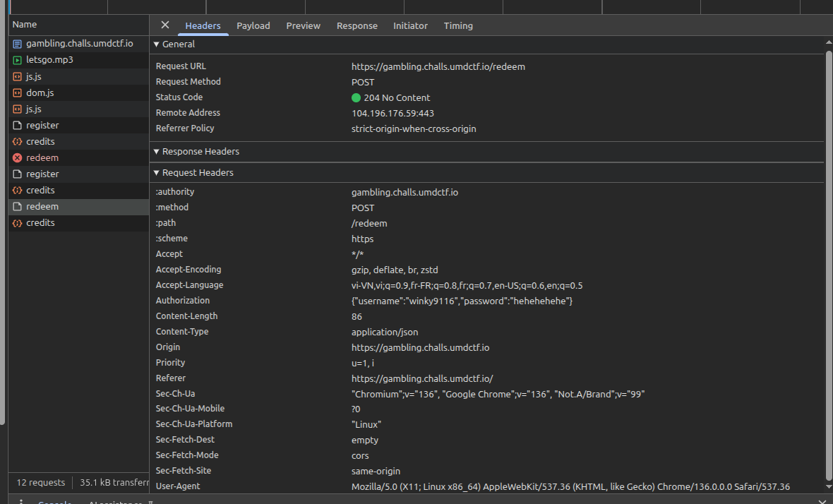
Task: View the Initiator tab
Action: click(x=410, y=25)
